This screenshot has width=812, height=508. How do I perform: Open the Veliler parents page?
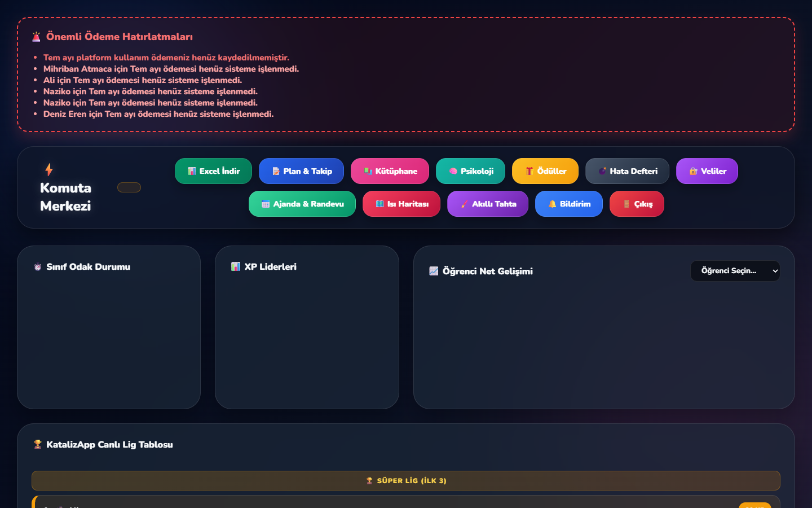pos(707,171)
